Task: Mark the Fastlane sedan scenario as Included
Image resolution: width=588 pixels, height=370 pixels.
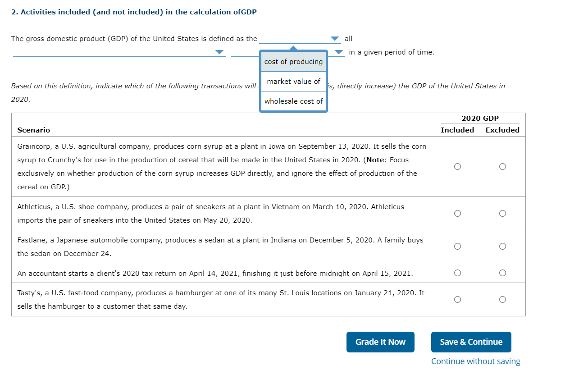Action: 457,246
